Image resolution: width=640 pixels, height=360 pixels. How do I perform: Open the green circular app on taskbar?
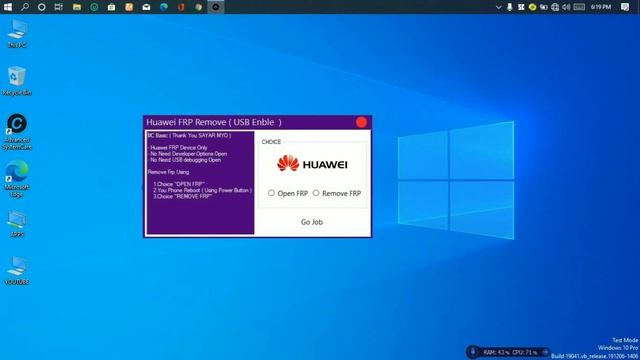coord(94,7)
